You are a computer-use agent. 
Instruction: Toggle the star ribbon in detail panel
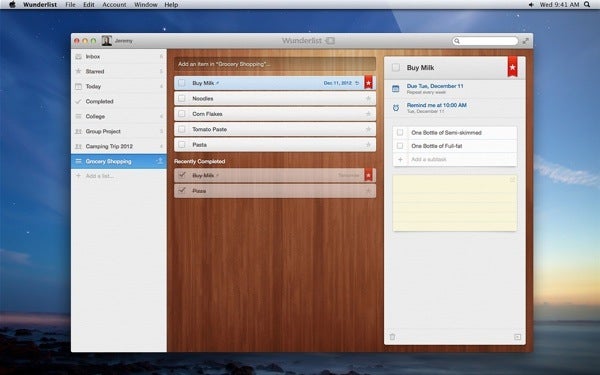click(512, 67)
